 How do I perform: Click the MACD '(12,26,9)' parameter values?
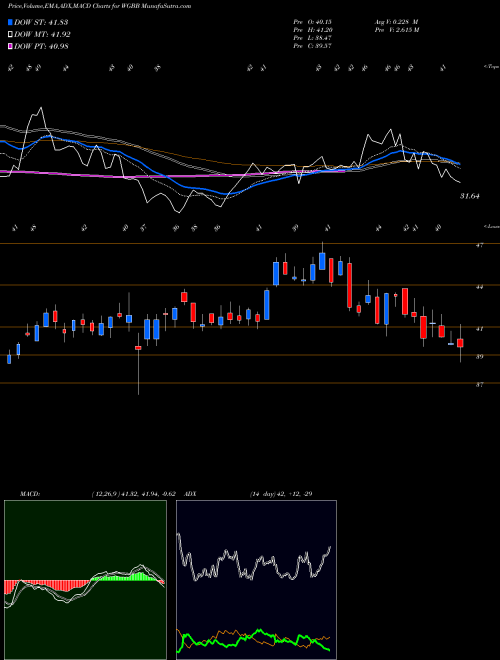coord(136,494)
